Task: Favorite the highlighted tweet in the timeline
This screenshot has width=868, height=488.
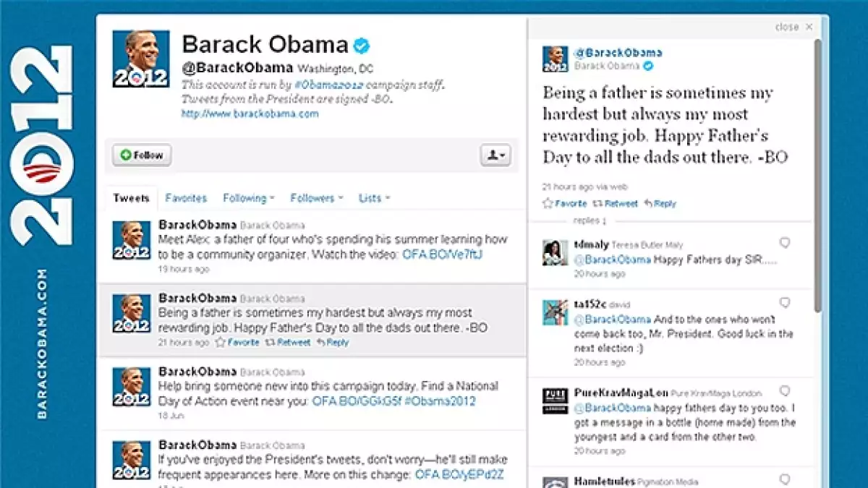Action: [237, 343]
